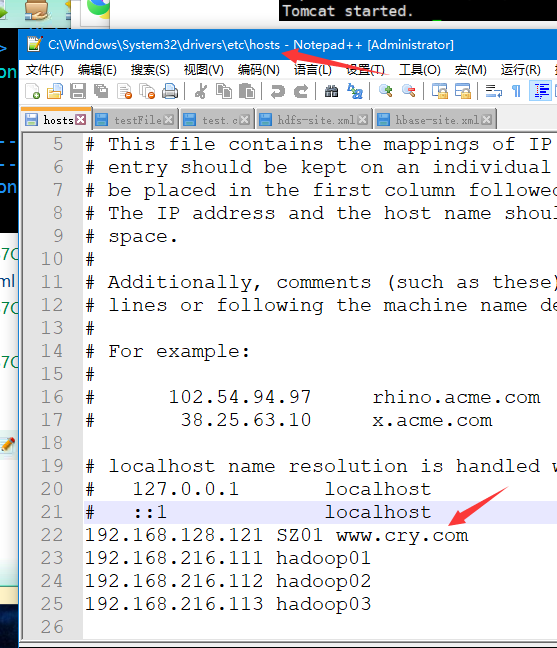Open Find with the binoculars icon
This screenshot has height=648, width=557.
tap(331, 91)
